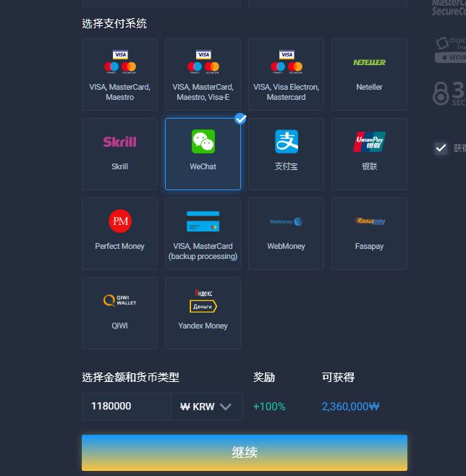Pick VISA, Visa Electron, Mastercard option
Screen dimensions: 466x476
click(286, 75)
